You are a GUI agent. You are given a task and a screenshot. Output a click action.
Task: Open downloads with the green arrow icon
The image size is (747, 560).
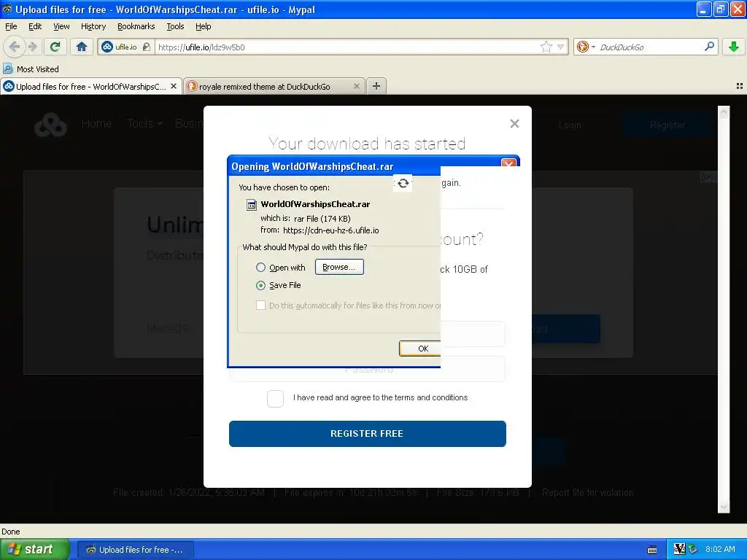(x=734, y=47)
